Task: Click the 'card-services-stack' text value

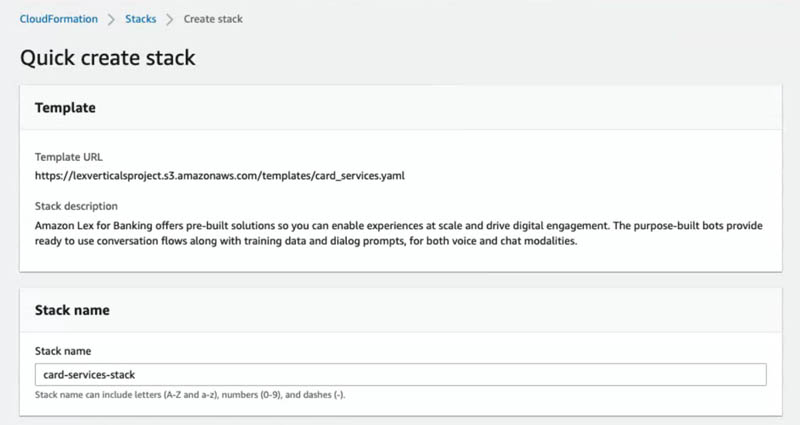Action: pyautogui.click(x=89, y=375)
